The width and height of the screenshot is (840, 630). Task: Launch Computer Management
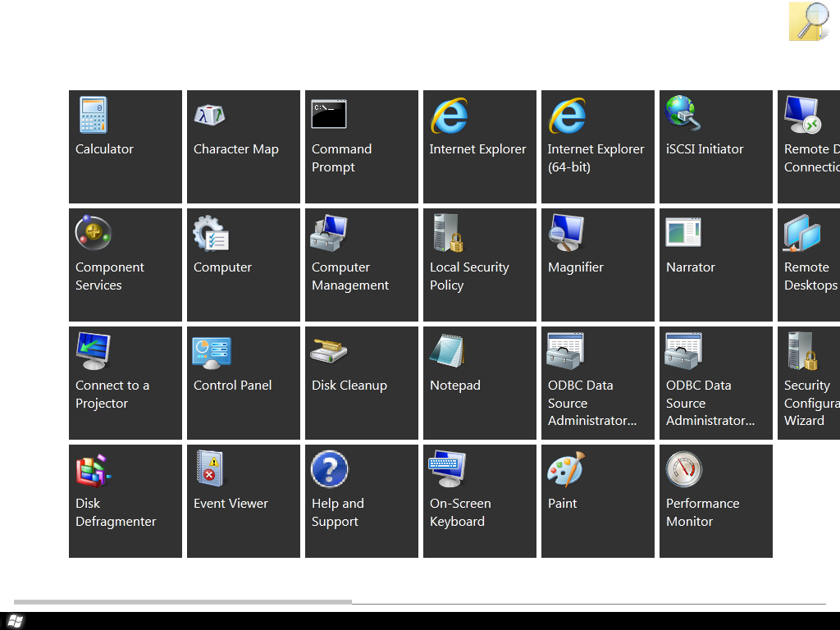pyautogui.click(x=362, y=265)
